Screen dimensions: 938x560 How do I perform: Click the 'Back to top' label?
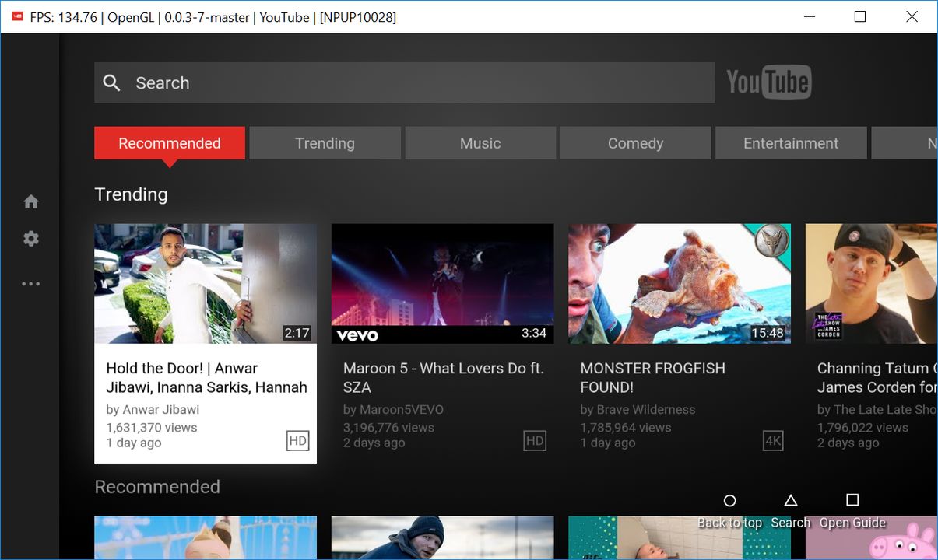[x=729, y=523]
